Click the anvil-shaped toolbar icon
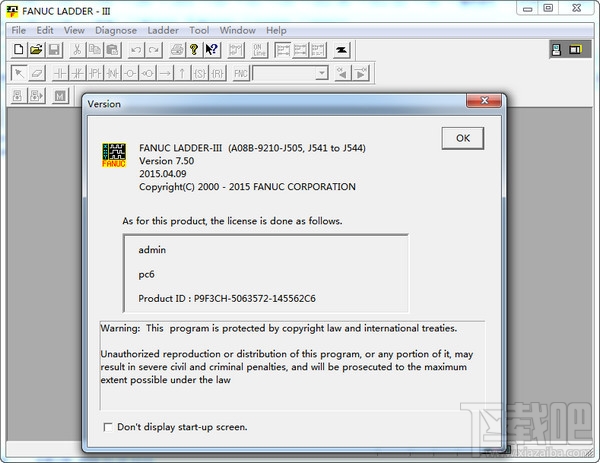 click(x=341, y=50)
